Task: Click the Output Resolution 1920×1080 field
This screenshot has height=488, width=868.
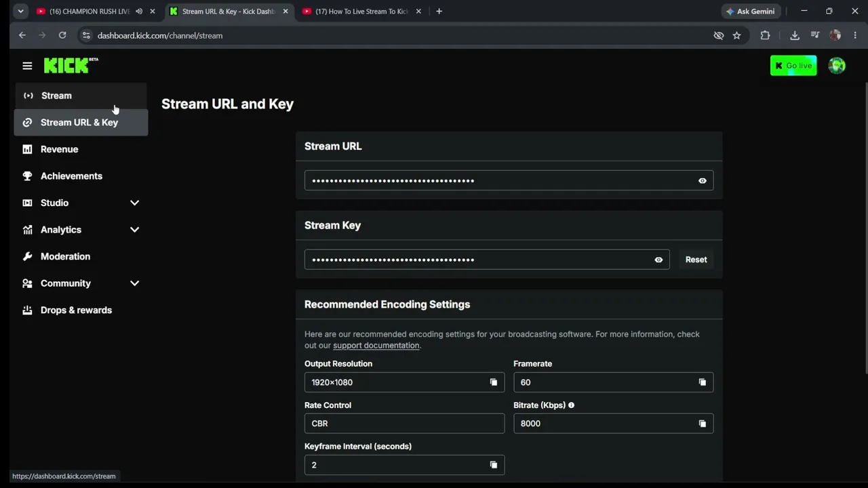Action: (404, 382)
